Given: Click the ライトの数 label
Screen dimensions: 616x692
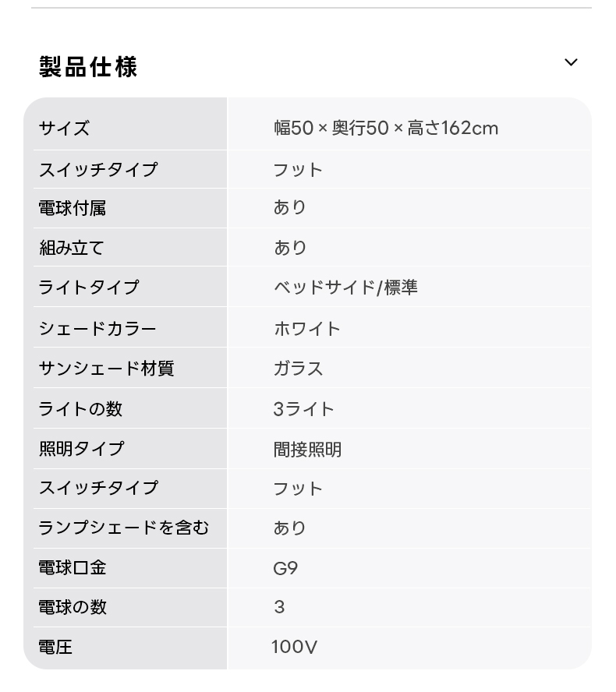Looking at the screenshot, I should tap(80, 408).
